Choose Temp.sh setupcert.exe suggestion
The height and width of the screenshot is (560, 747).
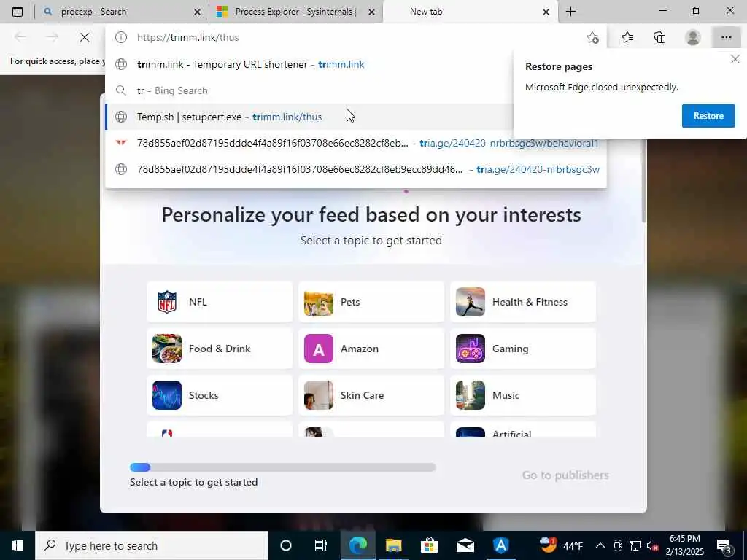pos(309,117)
